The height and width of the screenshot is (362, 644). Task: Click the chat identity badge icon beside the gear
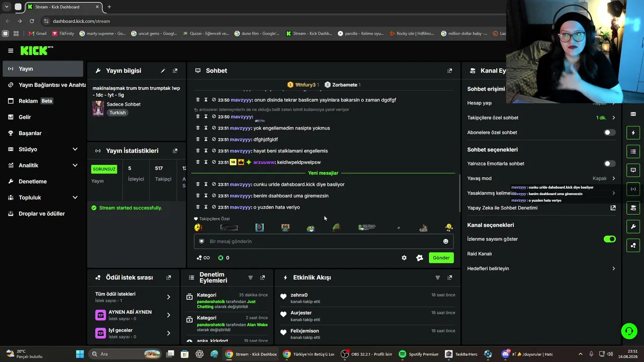[420, 258]
